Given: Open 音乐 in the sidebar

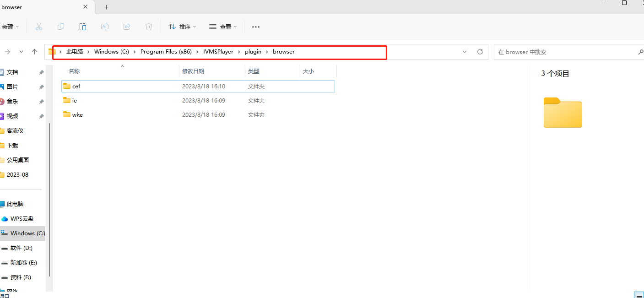Looking at the screenshot, I should pyautogui.click(x=12, y=102).
